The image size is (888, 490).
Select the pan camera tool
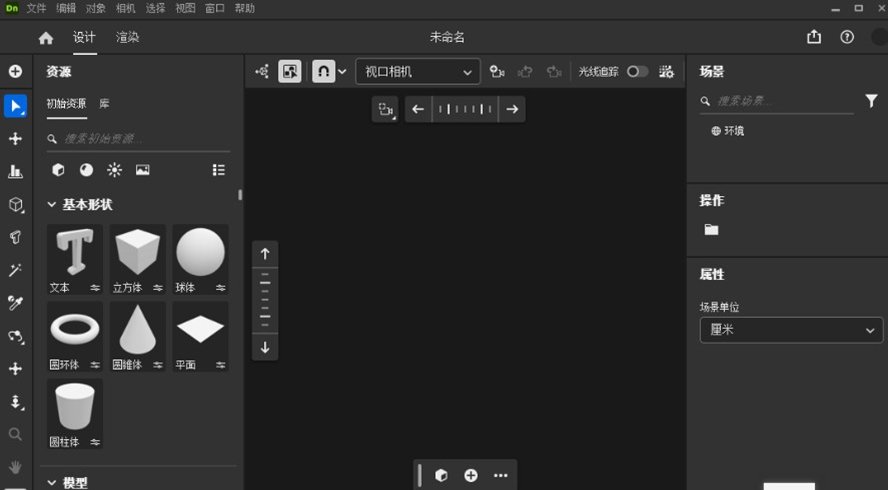pos(15,369)
